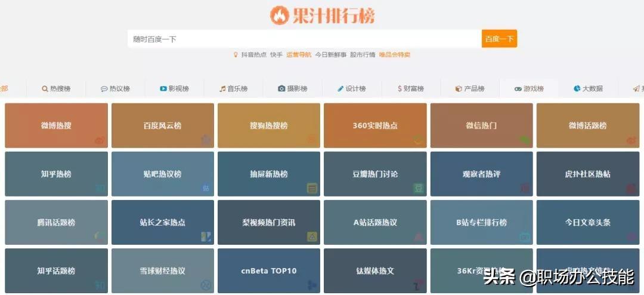
Task: Click the magnifier icon of 热搜榜 tab
Action: click(x=45, y=88)
